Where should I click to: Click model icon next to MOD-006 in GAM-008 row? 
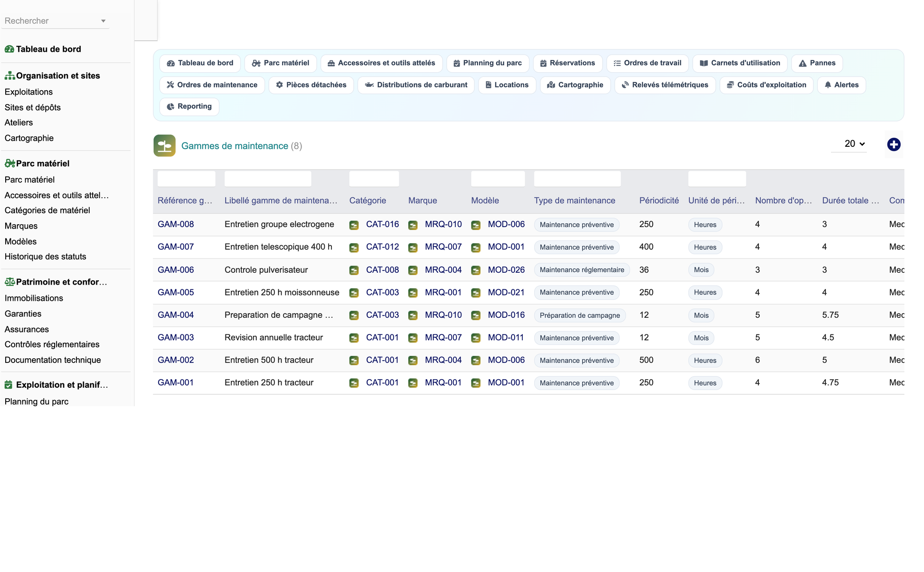(x=476, y=225)
